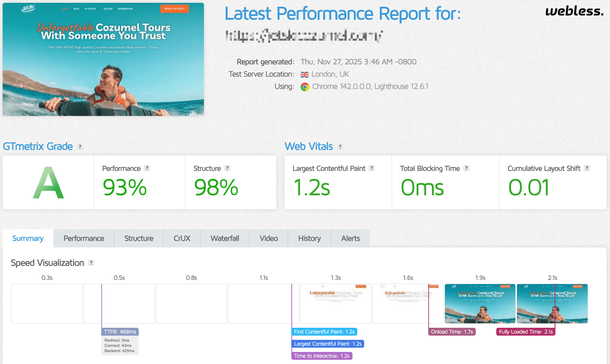This screenshot has width=610, height=364.
Task: Click Largest Contentful Paint help icon
Action: [372, 168]
